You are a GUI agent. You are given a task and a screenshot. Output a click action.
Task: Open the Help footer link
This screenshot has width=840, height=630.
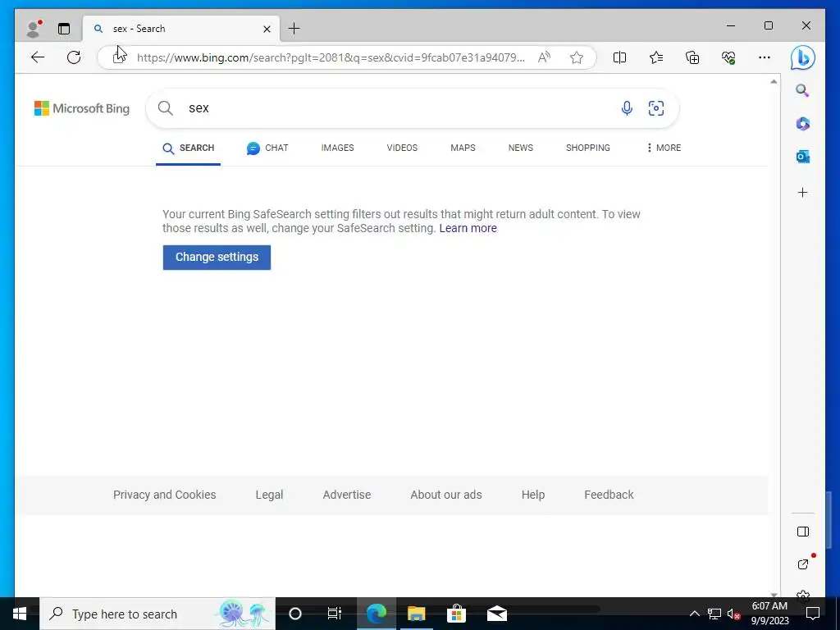coord(533,495)
